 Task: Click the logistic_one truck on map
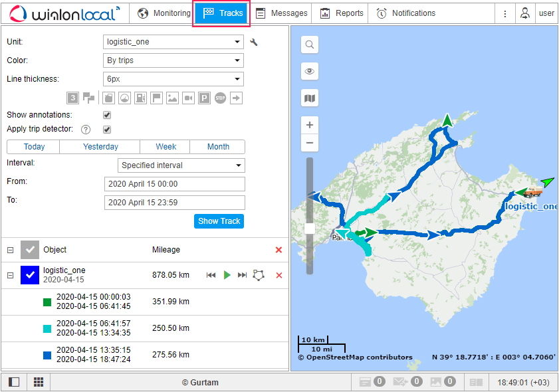pyautogui.click(x=533, y=192)
